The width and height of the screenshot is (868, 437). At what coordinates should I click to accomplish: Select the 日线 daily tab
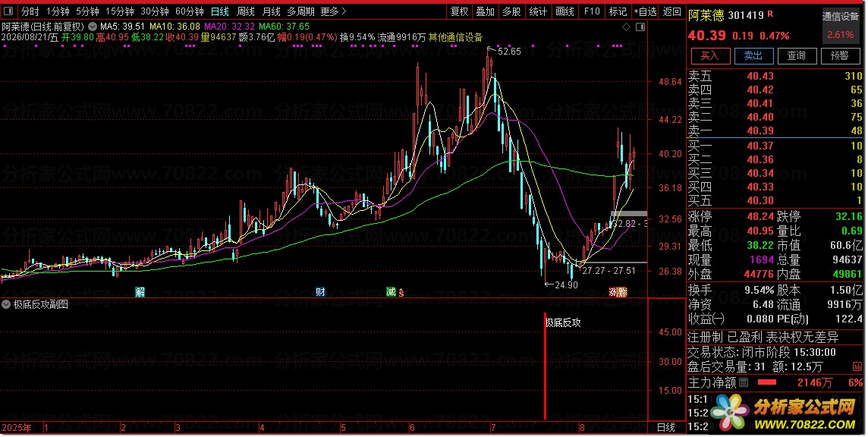click(220, 11)
